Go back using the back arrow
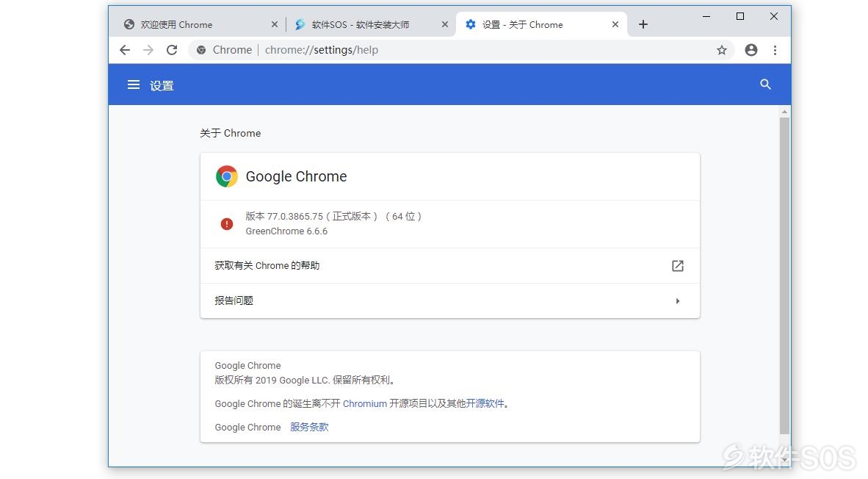 125,50
